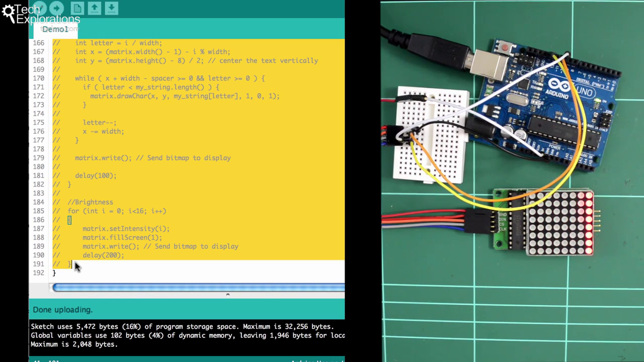Click 'matrix.write();' on line 189
644x362 pixels.
pyautogui.click(x=111, y=246)
